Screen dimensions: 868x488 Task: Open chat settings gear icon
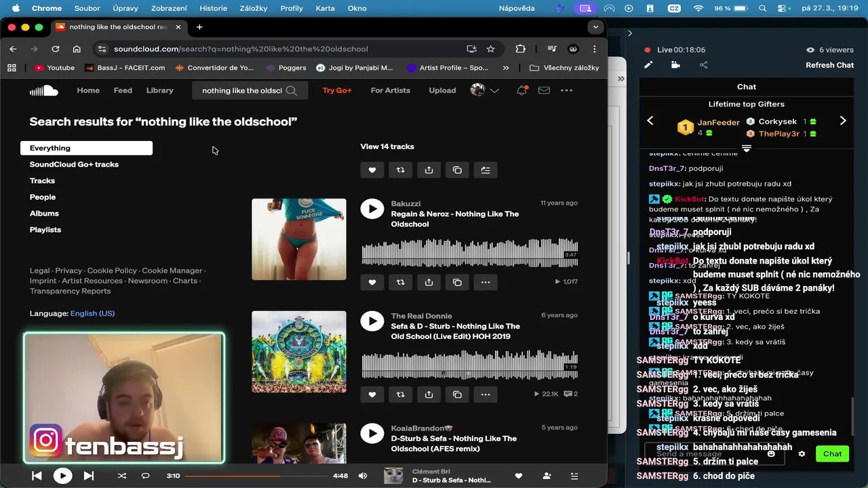coord(802,454)
